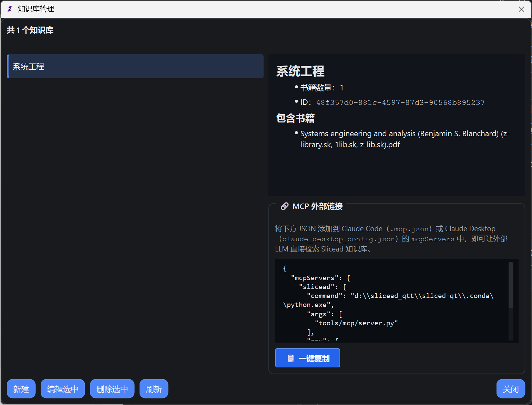Click the 删除选中 button
The image size is (532, 405).
(112, 389)
